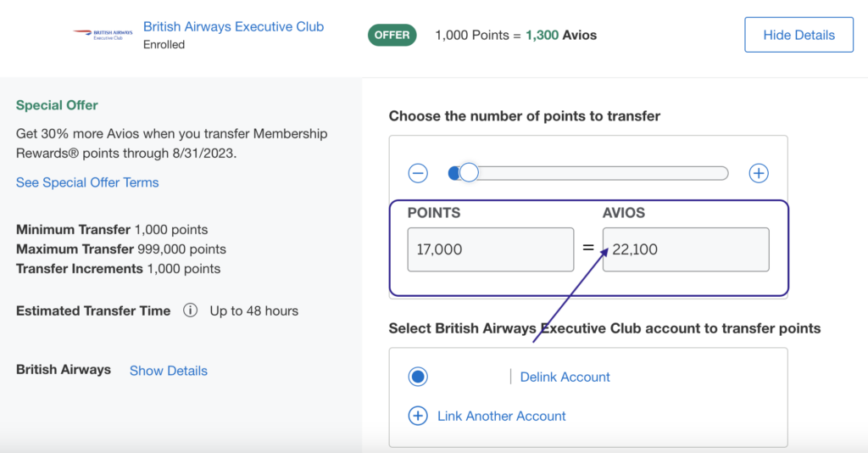Click the Enrolled status label
Screen dimensions: 868x453
164,45
